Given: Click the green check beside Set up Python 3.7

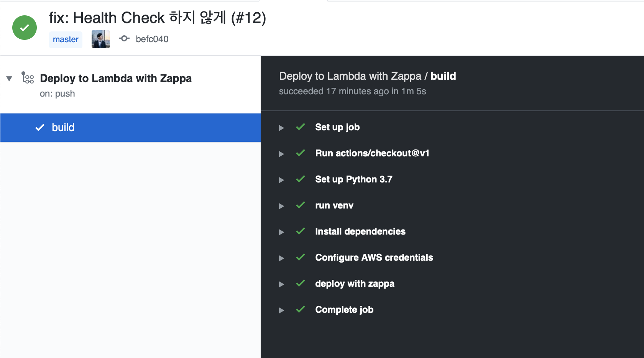Looking at the screenshot, I should point(301,179).
